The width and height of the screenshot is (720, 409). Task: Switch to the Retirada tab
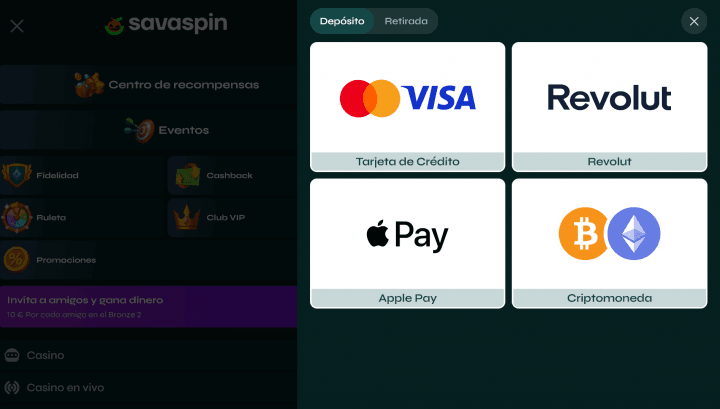click(x=406, y=21)
